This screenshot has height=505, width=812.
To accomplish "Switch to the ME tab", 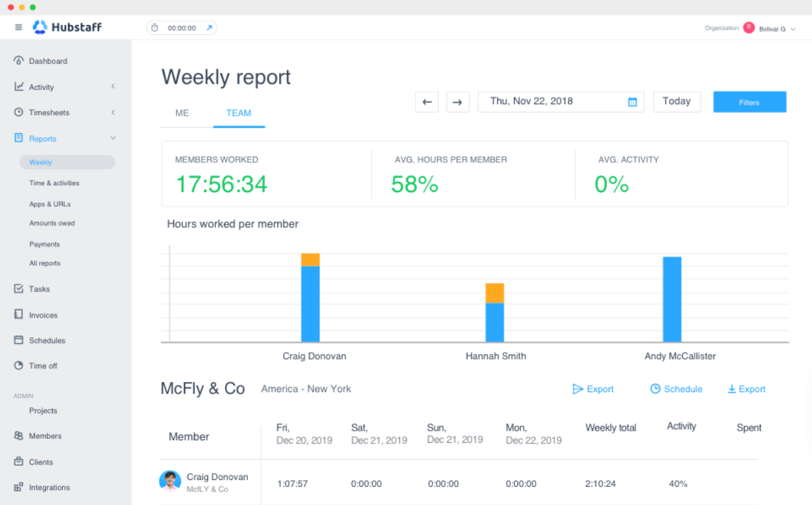I will click(182, 113).
